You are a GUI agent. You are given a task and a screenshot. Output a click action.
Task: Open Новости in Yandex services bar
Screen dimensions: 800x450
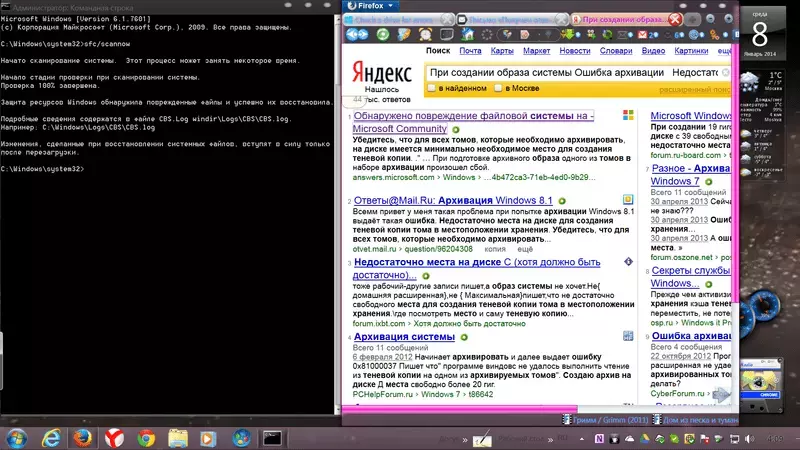pos(574,51)
